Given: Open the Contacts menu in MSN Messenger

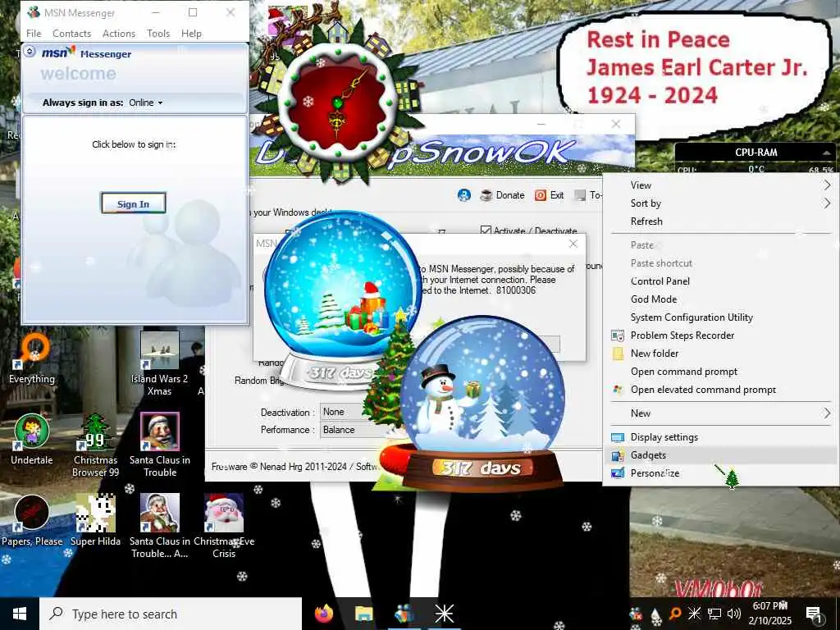Looking at the screenshot, I should [x=72, y=33].
